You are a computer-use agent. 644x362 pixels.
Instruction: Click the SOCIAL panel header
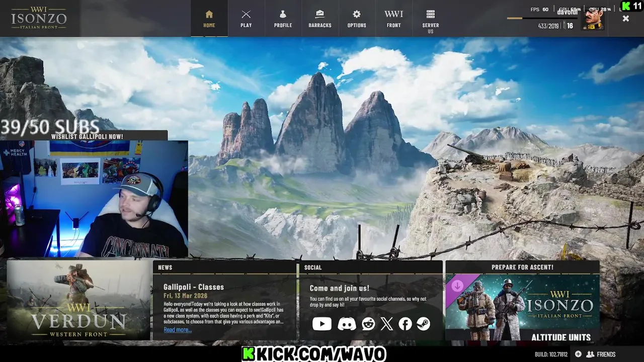pos(371,267)
